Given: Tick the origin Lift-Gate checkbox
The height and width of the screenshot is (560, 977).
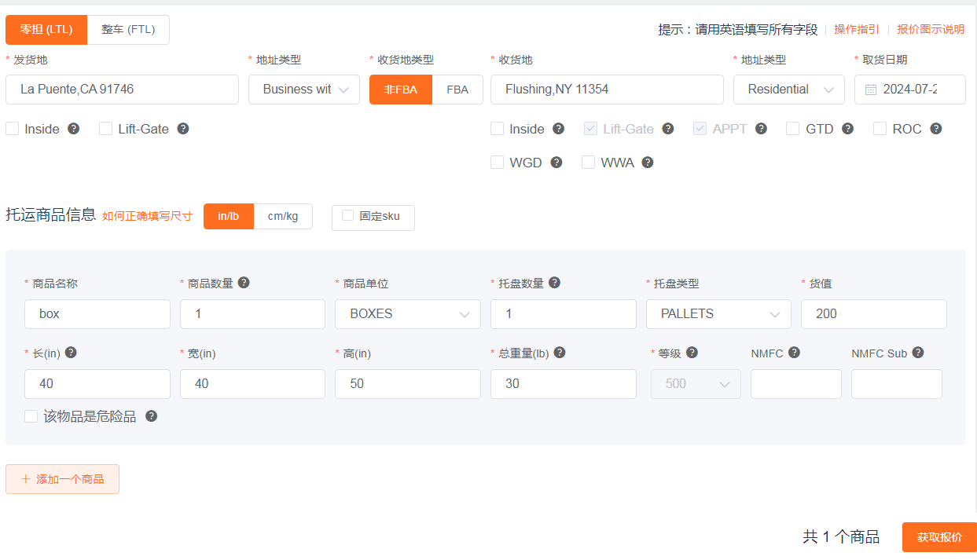Looking at the screenshot, I should tap(106, 129).
